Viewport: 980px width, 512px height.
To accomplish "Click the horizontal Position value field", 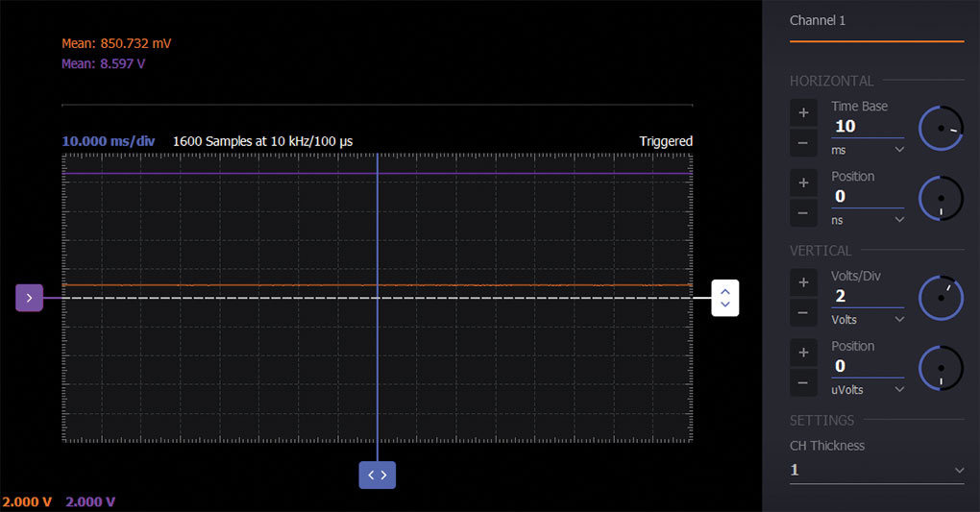I will [x=868, y=196].
